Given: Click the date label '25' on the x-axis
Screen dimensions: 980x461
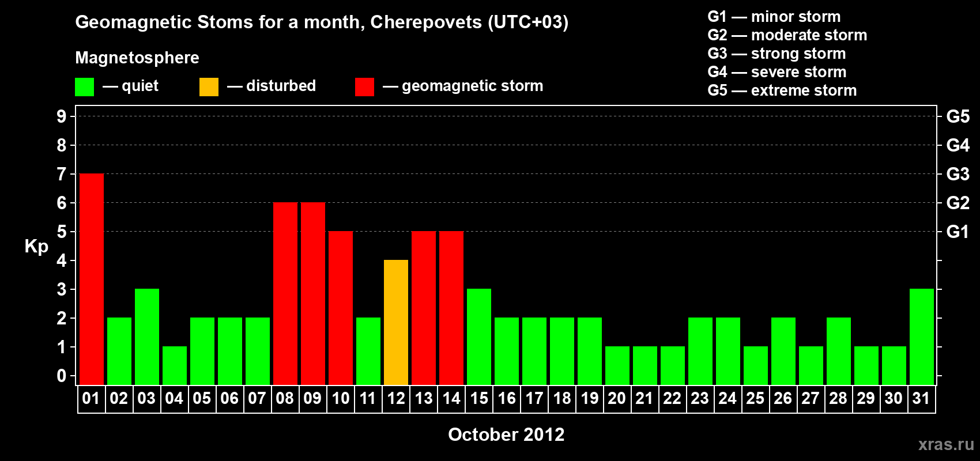Looking at the screenshot, I should click(755, 399).
